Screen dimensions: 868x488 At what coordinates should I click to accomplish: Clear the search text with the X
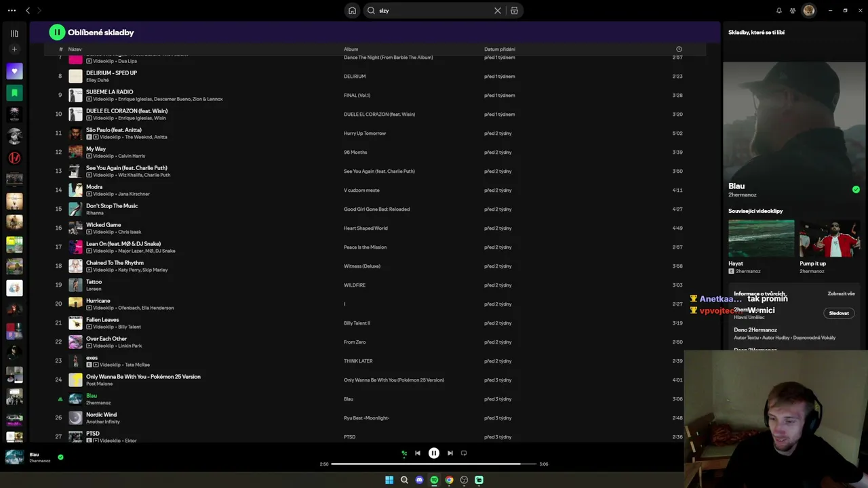498,10
